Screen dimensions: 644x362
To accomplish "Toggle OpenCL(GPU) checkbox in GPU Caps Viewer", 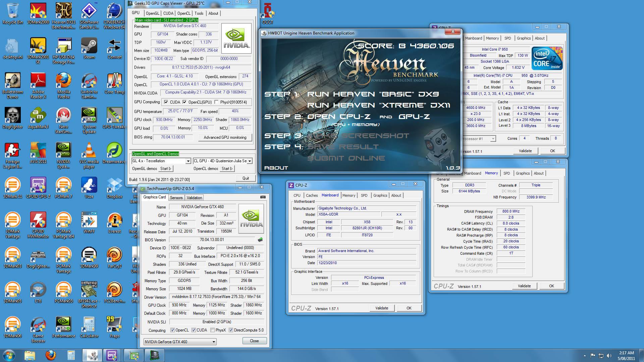I will 184,102.
